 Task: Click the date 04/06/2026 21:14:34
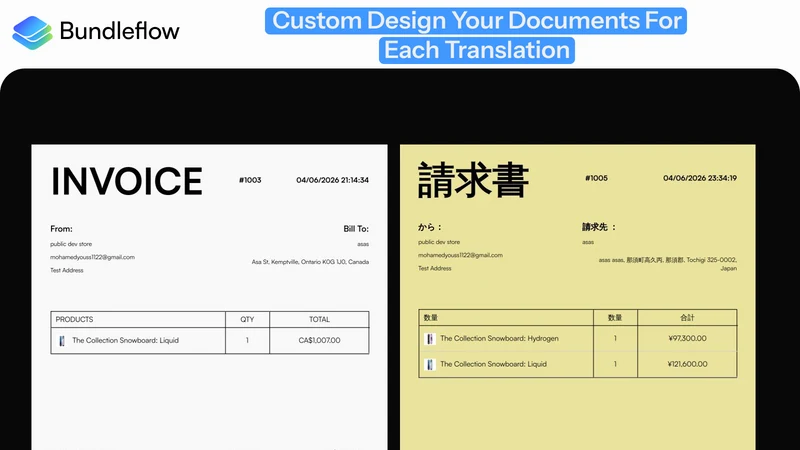click(332, 180)
